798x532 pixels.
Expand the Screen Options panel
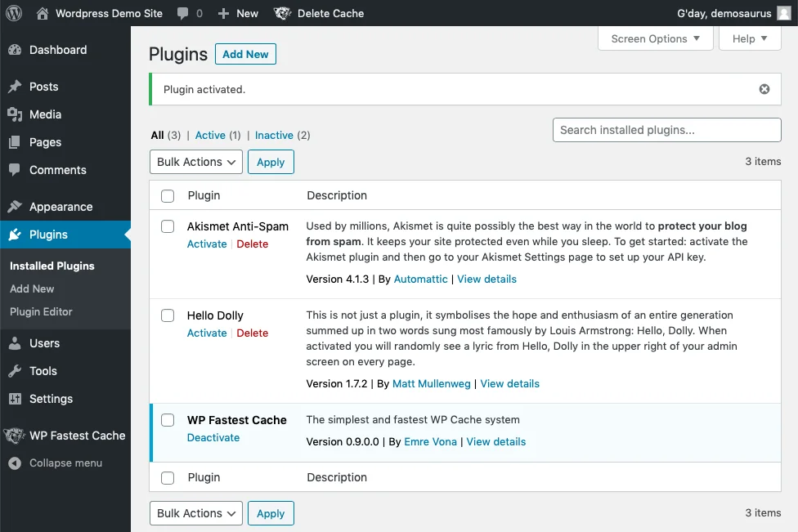(x=655, y=38)
